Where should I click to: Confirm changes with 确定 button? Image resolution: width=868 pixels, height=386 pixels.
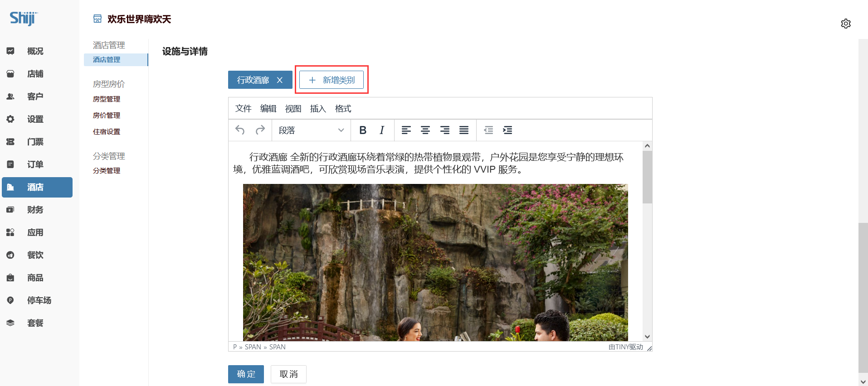246,374
